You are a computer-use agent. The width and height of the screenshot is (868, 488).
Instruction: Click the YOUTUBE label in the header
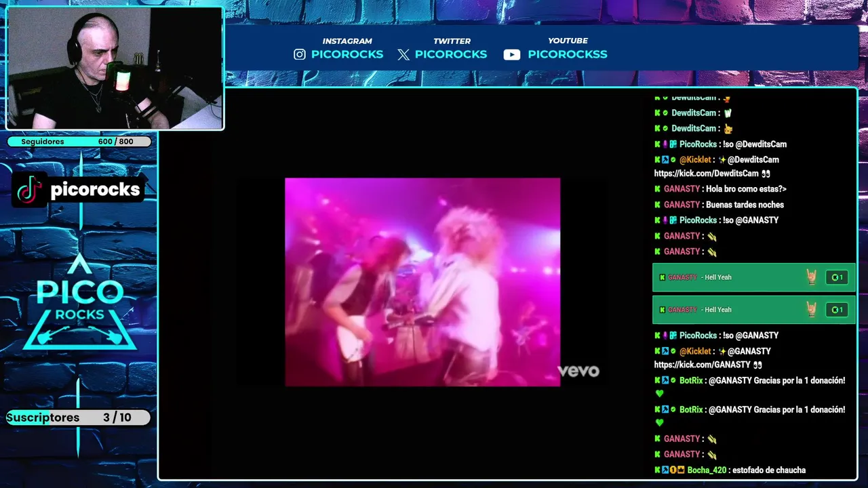click(568, 41)
